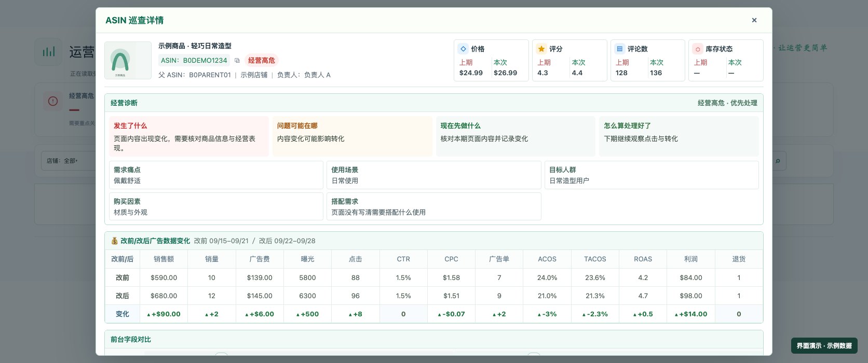
Task: Close the ASIN 巡查详情 dialog
Action: [754, 20]
